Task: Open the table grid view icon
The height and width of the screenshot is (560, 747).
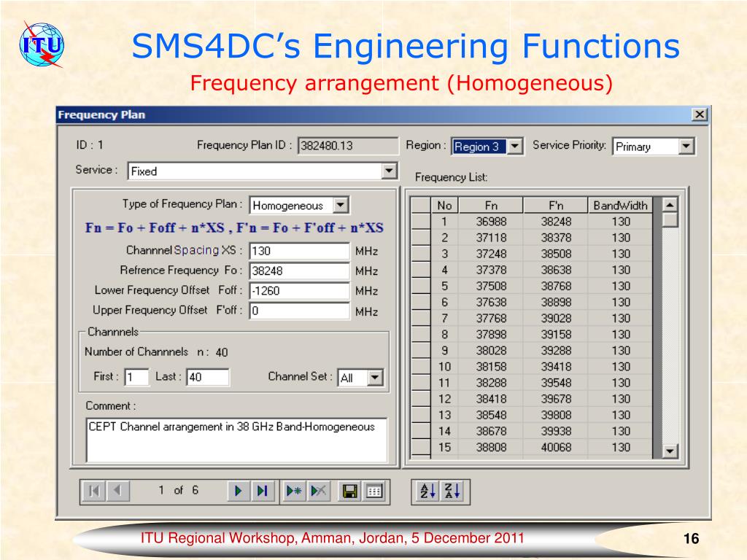Action: 374,491
